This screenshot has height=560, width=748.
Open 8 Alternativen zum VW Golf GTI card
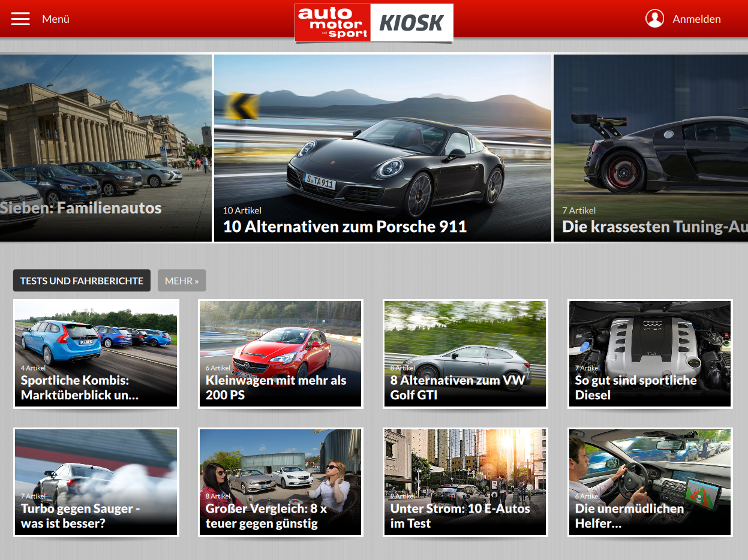pyautogui.click(x=465, y=354)
